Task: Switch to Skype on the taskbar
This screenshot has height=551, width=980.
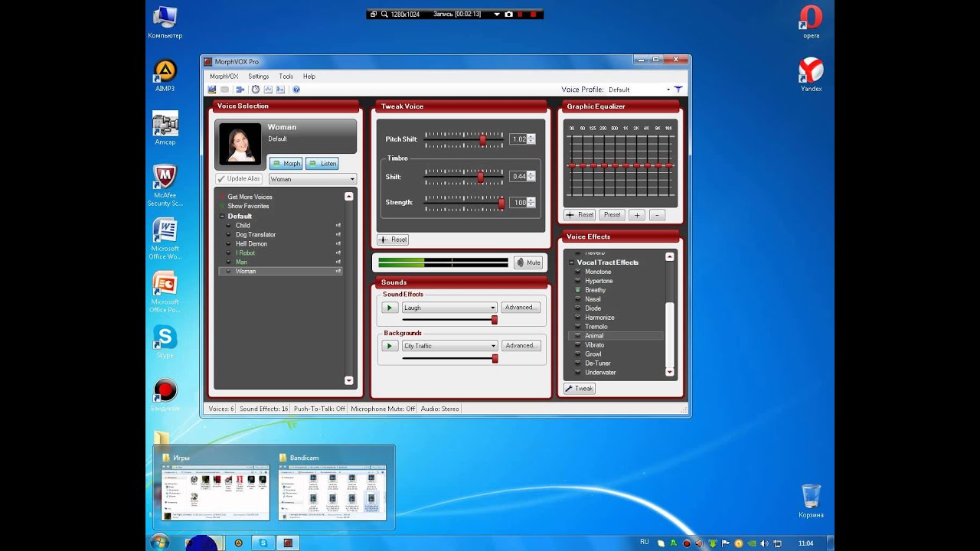Action: coord(263,543)
